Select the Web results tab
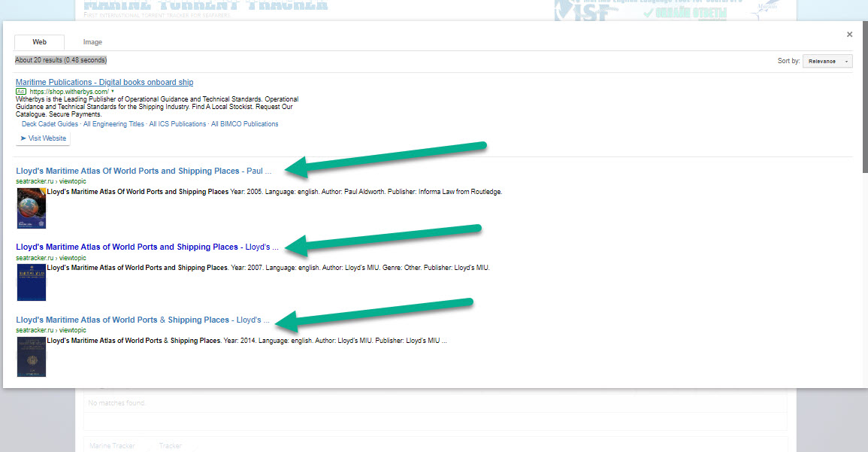The image size is (868, 452). pos(39,43)
